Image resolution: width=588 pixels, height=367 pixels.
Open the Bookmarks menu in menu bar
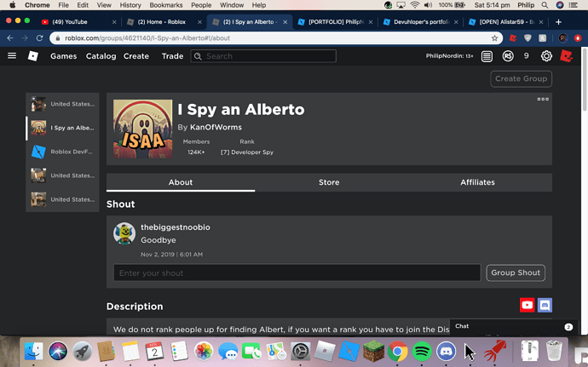click(x=166, y=5)
